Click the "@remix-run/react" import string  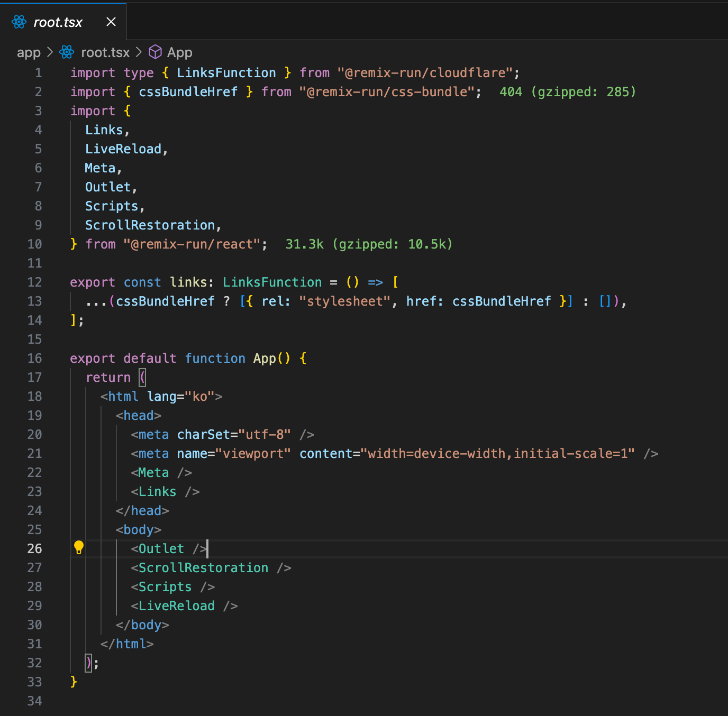(x=192, y=244)
